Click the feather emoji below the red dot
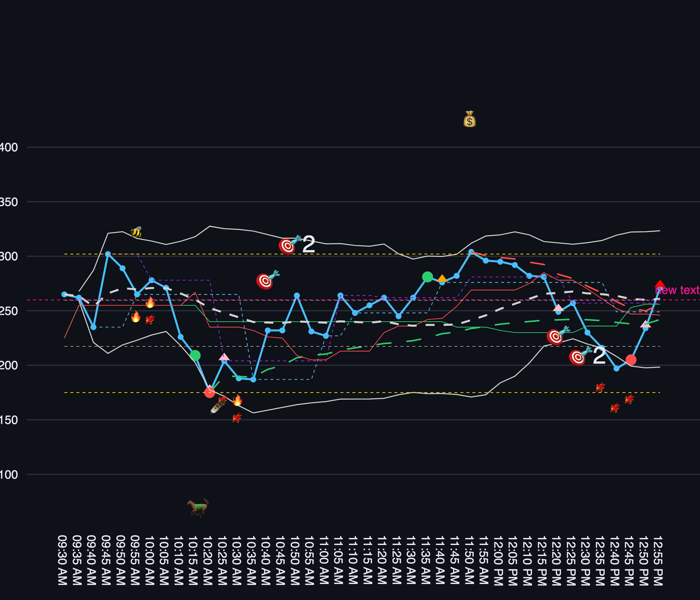This screenshot has width=700, height=600. click(x=217, y=407)
